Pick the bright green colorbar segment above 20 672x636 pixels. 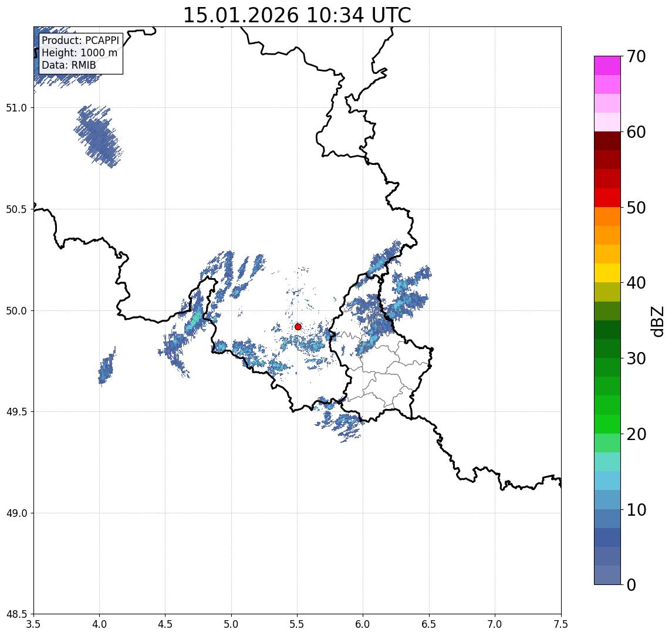(607, 424)
